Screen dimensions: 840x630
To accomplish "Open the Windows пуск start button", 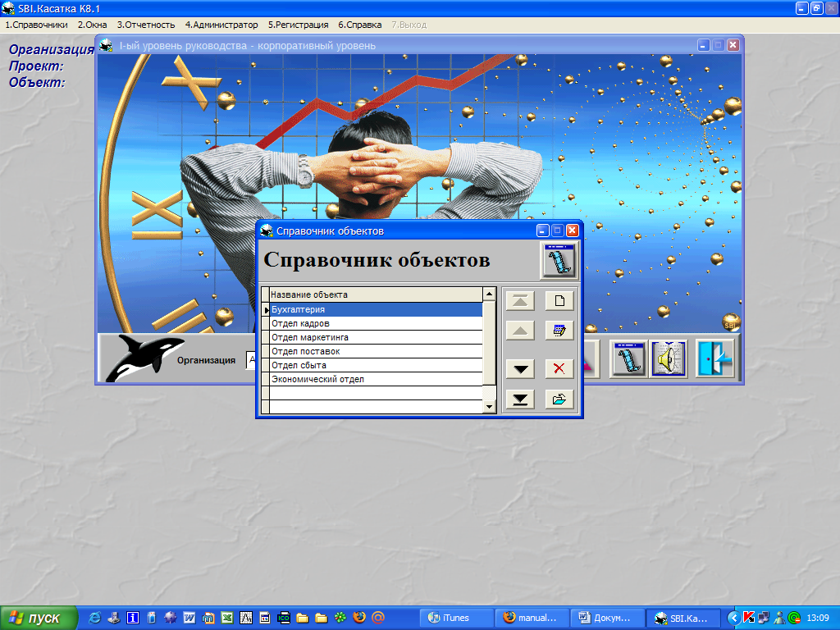I will [x=39, y=618].
